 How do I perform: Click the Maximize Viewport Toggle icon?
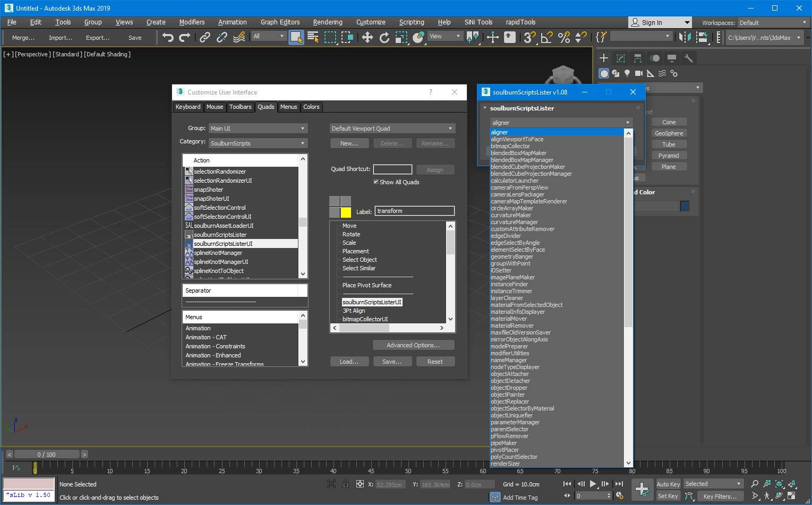(x=791, y=496)
